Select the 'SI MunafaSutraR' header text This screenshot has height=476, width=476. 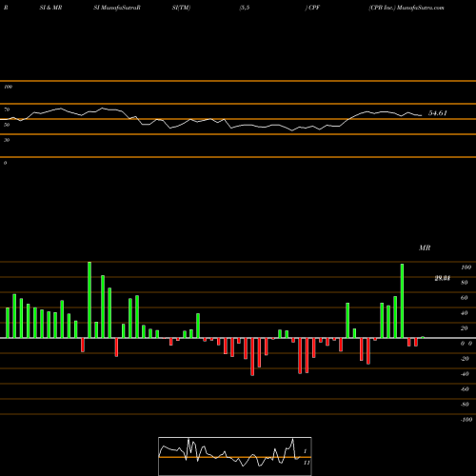tap(117, 8)
